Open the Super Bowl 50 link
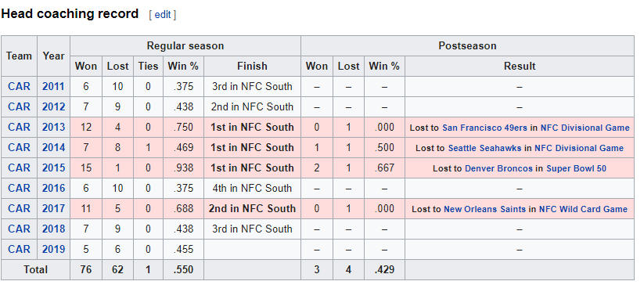Screen dimensions: 644x292 click(x=576, y=168)
